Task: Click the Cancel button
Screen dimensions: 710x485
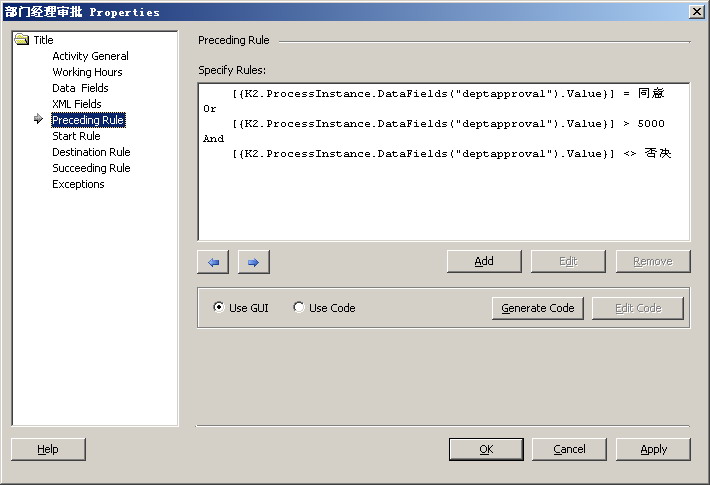Action: (569, 449)
